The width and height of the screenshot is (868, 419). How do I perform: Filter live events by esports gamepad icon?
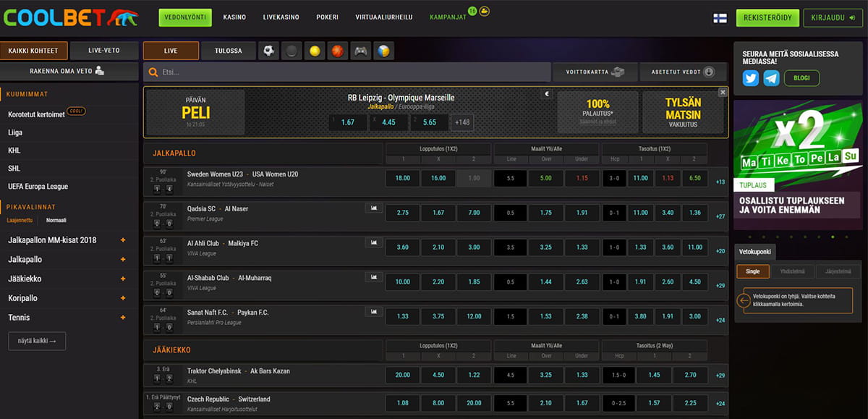360,51
